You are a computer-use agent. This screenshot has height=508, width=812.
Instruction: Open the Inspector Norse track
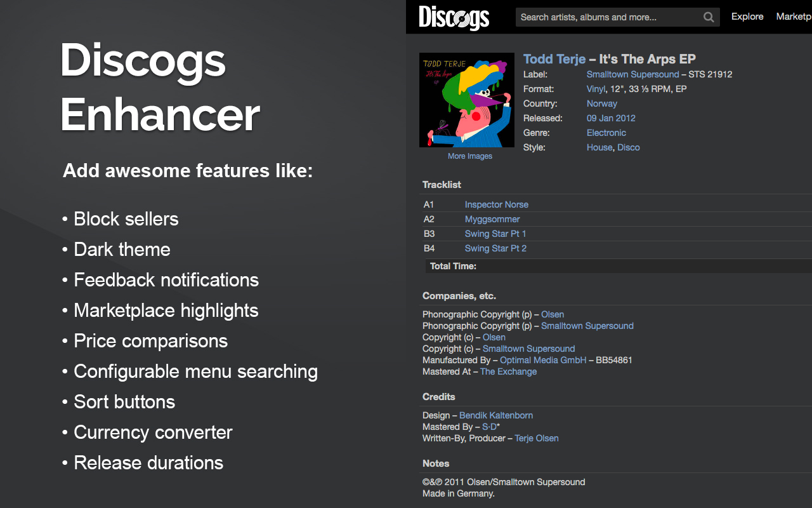(497, 204)
